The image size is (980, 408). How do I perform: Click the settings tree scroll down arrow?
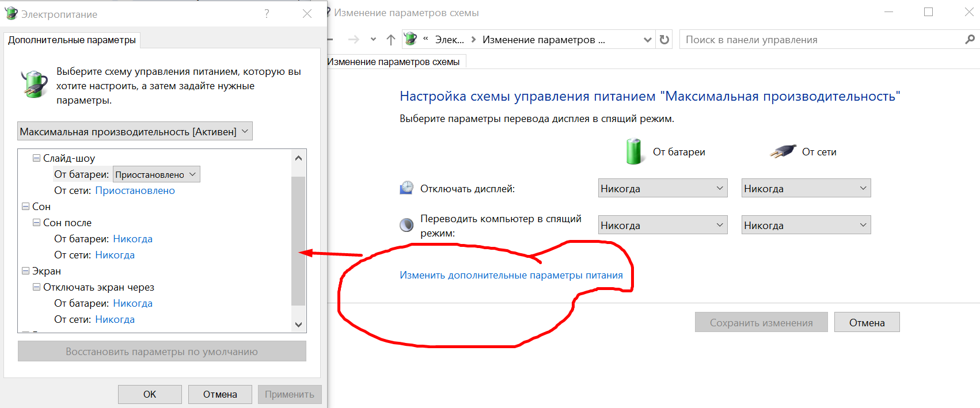tap(298, 324)
